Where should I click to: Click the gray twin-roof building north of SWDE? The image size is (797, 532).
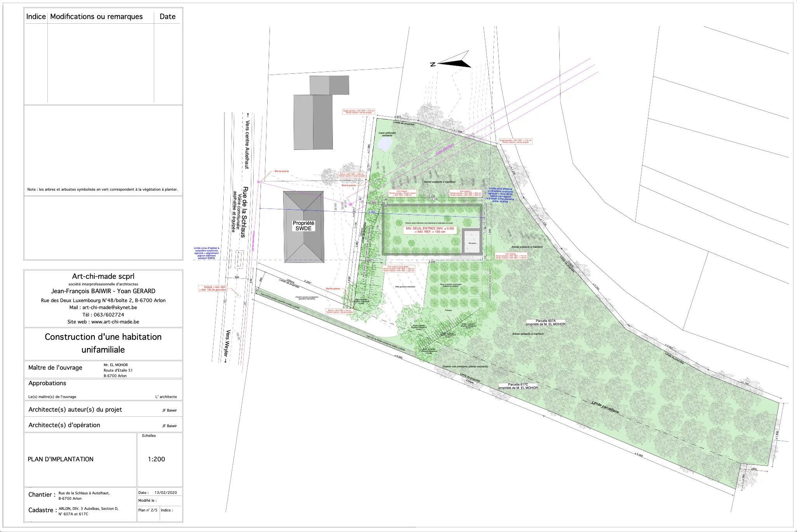(313, 122)
